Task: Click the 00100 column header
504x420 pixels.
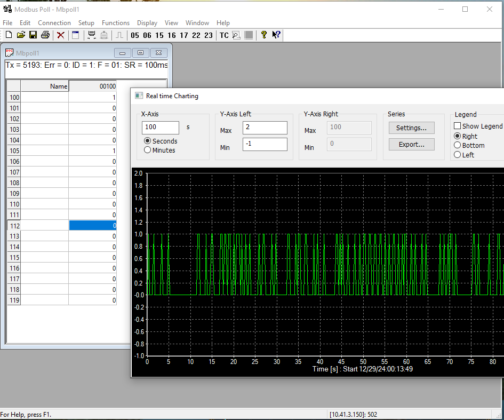Action: pos(93,86)
